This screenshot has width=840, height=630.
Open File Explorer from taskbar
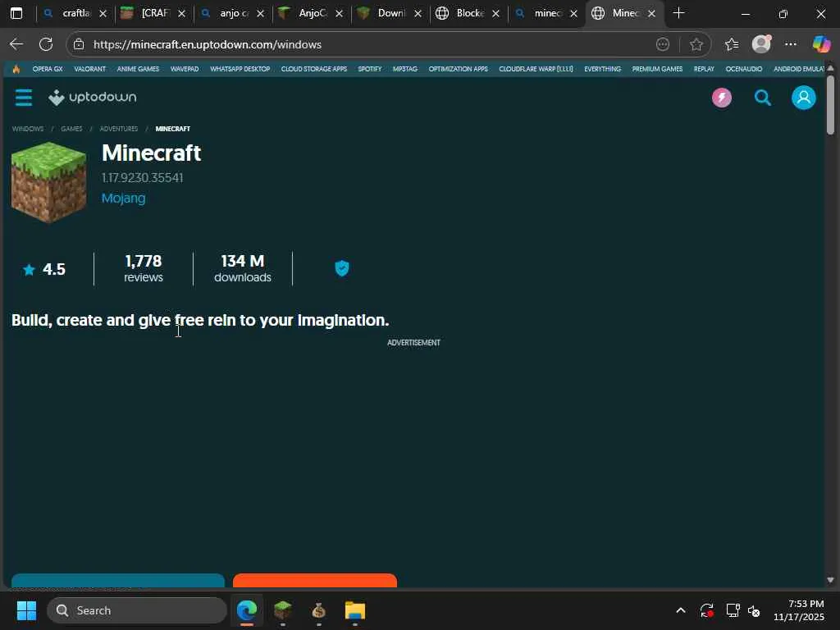coord(354,610)
